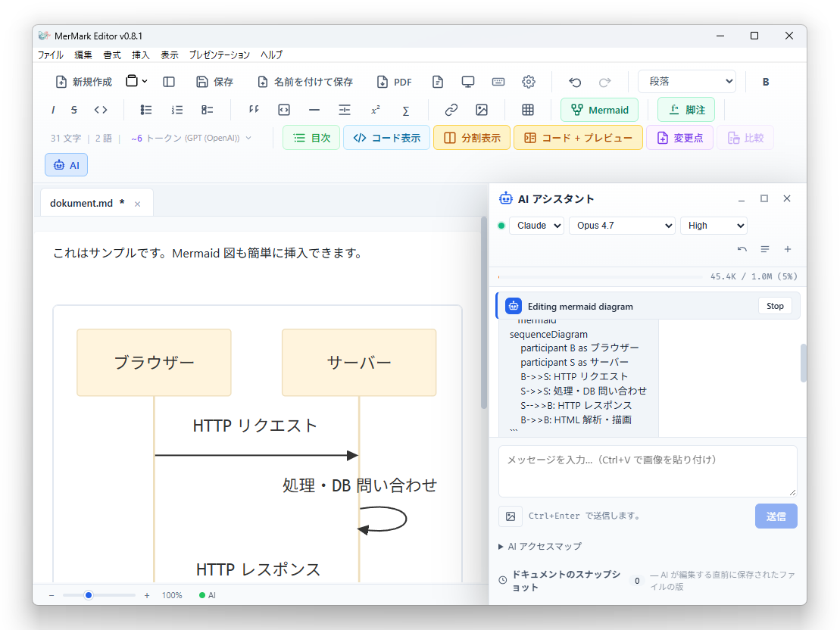Close the dokument.md tab

(138, 204)
